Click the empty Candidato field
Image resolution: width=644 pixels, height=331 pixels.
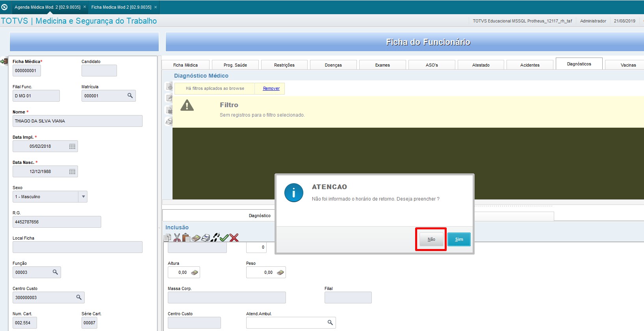click(99, 71)
